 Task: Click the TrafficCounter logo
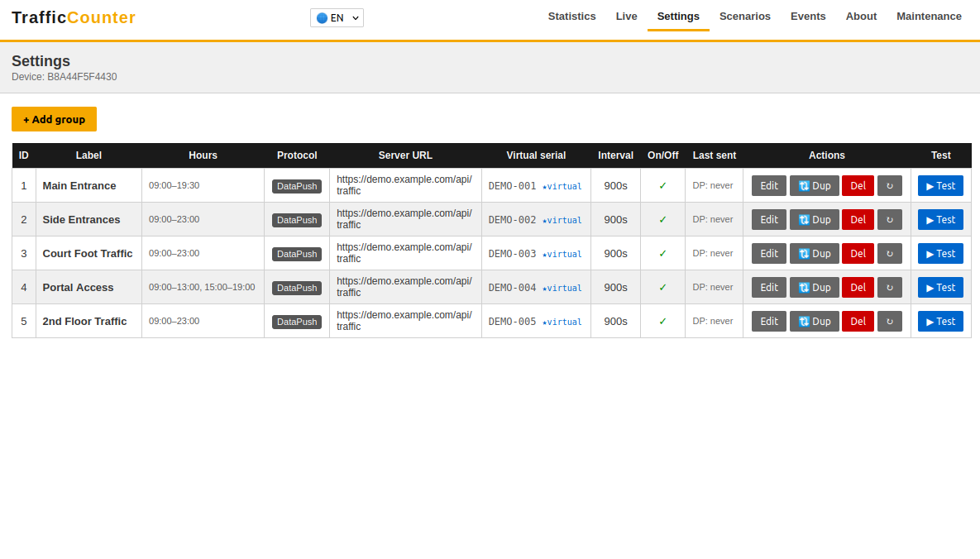[x=73, y=17]
